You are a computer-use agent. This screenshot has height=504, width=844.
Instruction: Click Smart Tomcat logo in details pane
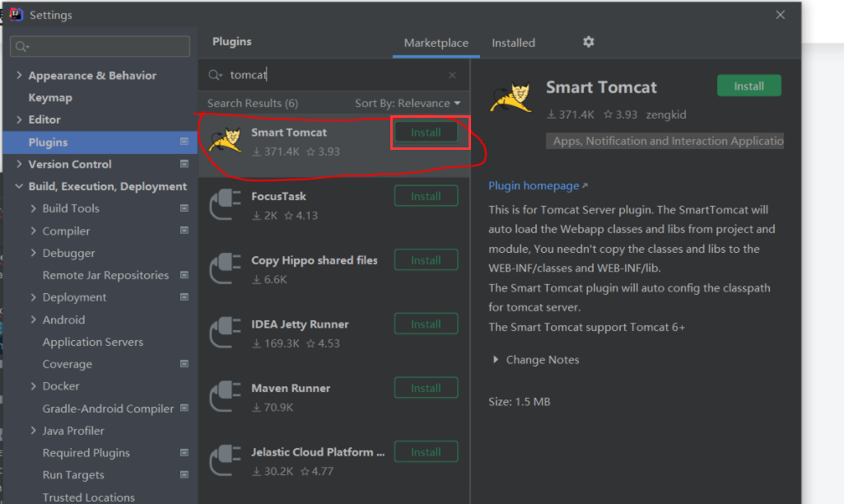(x=511, y=97)
